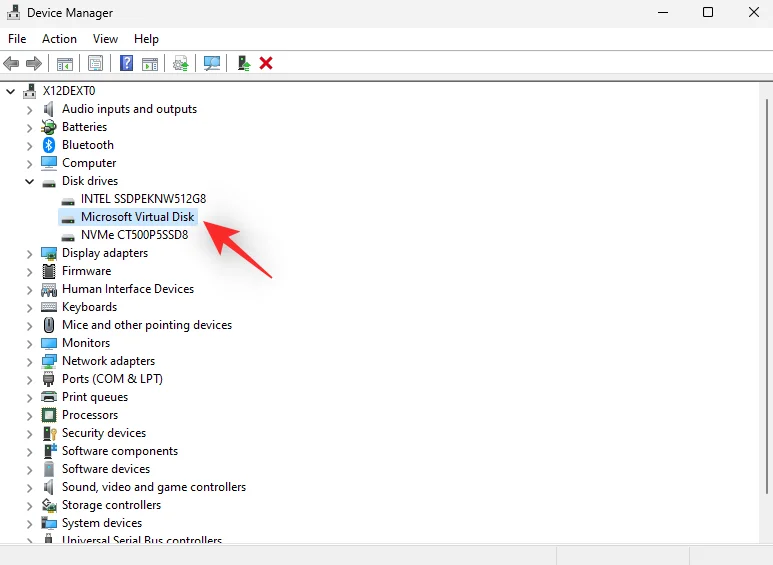The image size is (773, 565).
Task: Select the X12DEXT0 computer name
Action: coord(69,91)
